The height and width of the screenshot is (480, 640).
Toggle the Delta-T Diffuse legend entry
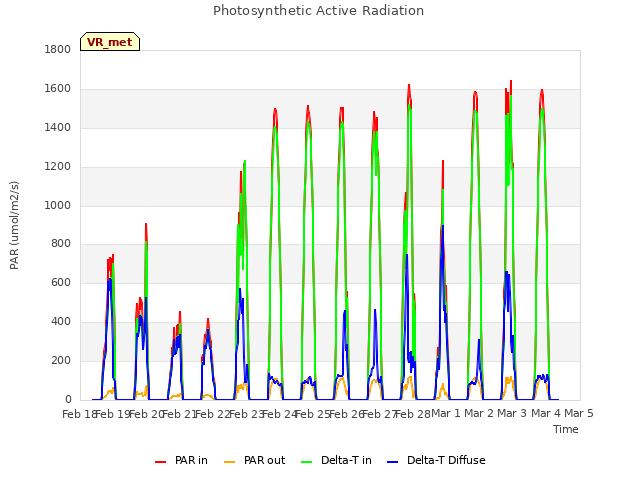436,460
